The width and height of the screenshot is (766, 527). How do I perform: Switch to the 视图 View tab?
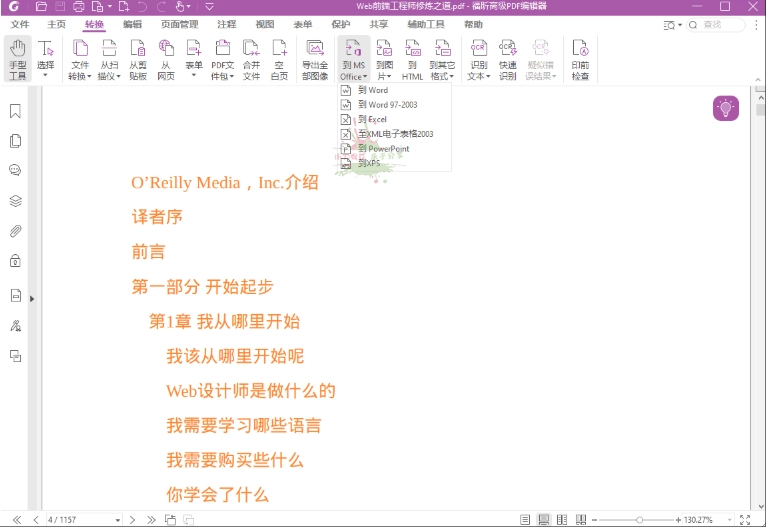[x=265, y=24]
